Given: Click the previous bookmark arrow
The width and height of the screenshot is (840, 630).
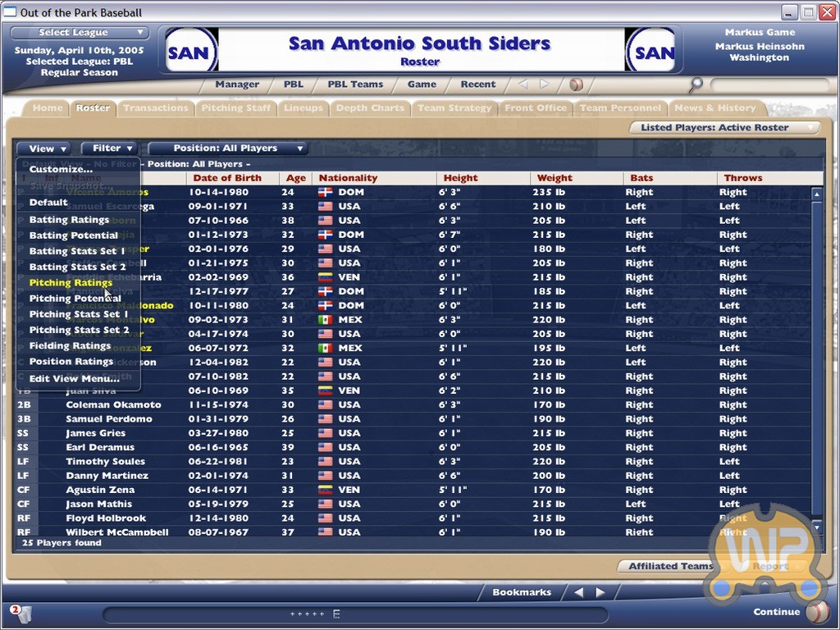Looking at the screenshot, I should click(x=579, y=592).
